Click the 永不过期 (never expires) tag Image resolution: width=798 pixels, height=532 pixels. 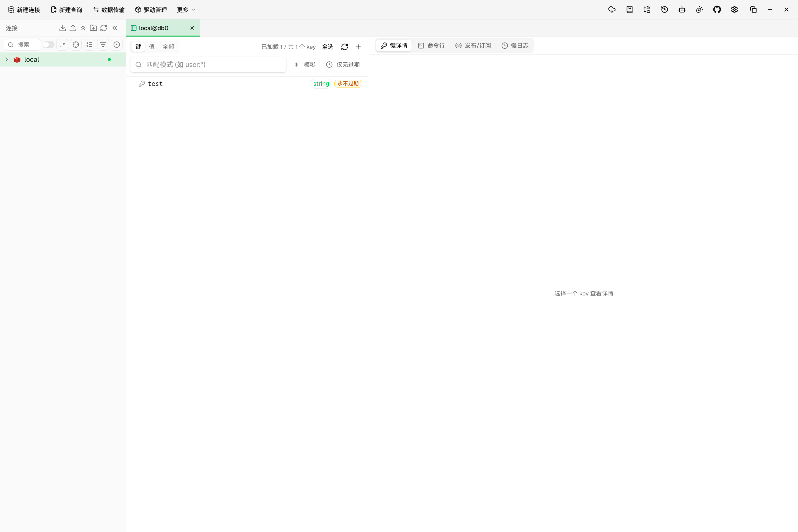coord(348,83)
